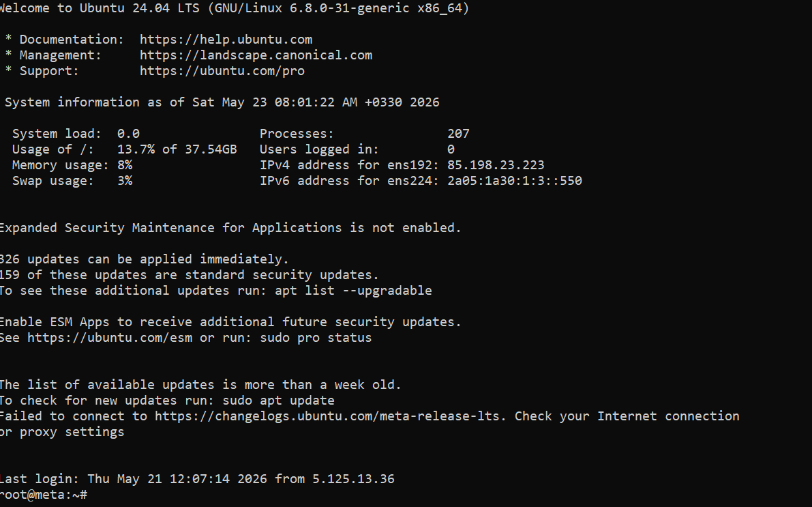Click the 'sudo apt update' command text
Viewport: 812px width, 507px height.
279,400
